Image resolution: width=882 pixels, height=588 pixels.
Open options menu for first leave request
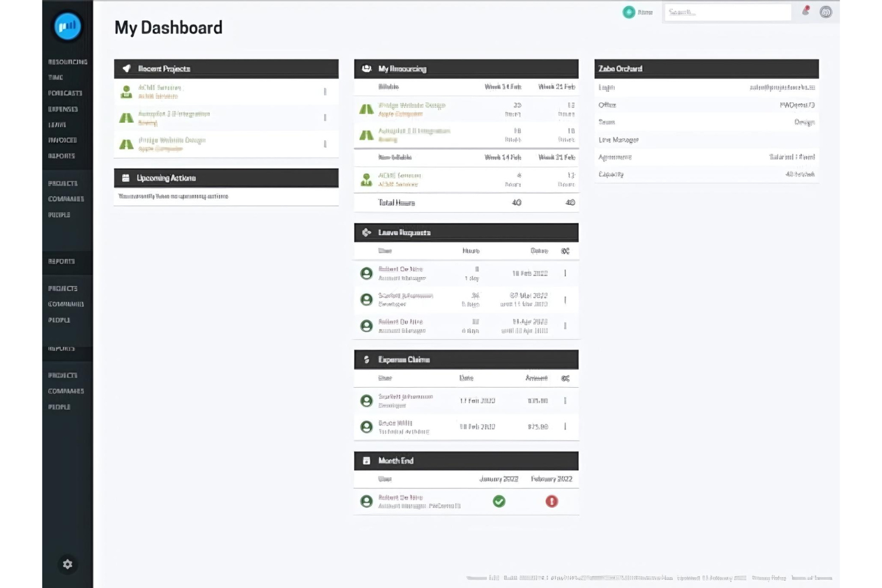pos(565,273)
